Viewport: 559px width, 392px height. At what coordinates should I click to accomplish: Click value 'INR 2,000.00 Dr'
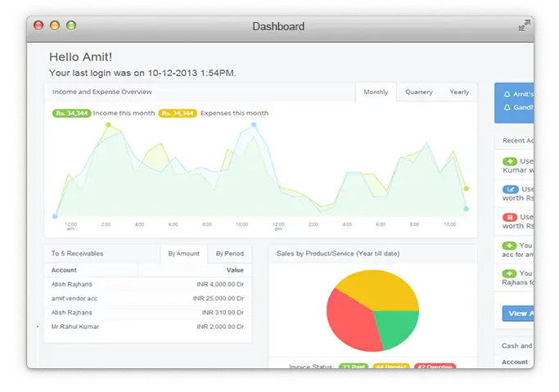click(x=220, y=327)
